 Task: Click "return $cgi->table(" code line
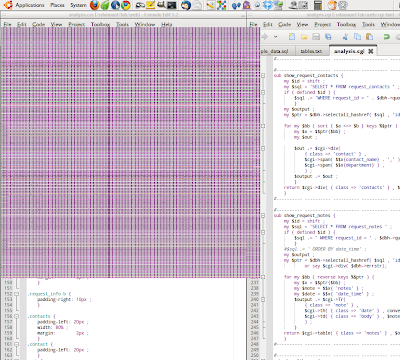pos(342,333)
